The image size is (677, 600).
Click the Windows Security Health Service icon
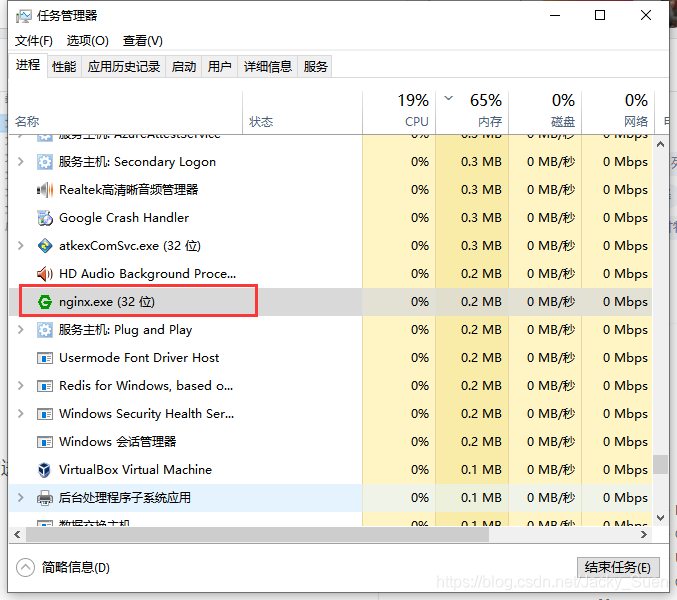coord(45,414)
